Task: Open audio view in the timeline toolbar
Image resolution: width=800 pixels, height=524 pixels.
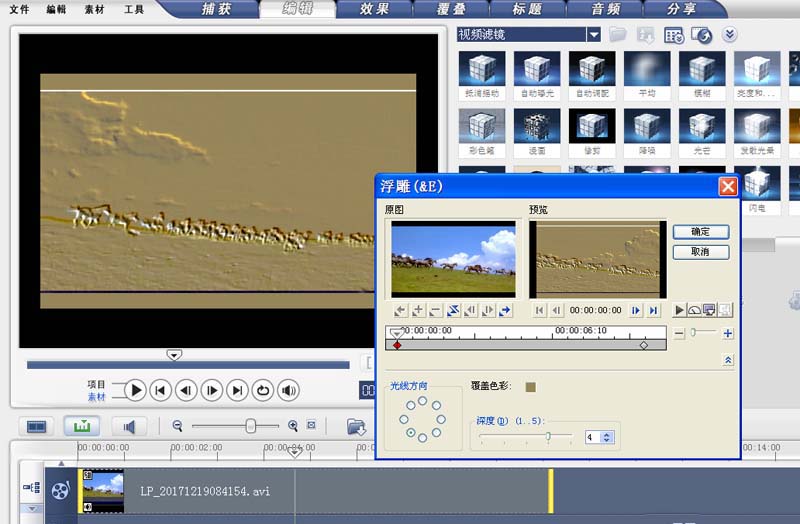Action: pyautogui.click(x=129, y=426)
